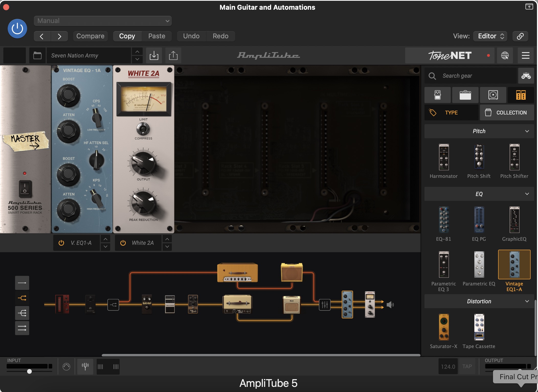Select the Pitch Shift module
This screenshot has height=392, width=538.
tap(479, 161)
